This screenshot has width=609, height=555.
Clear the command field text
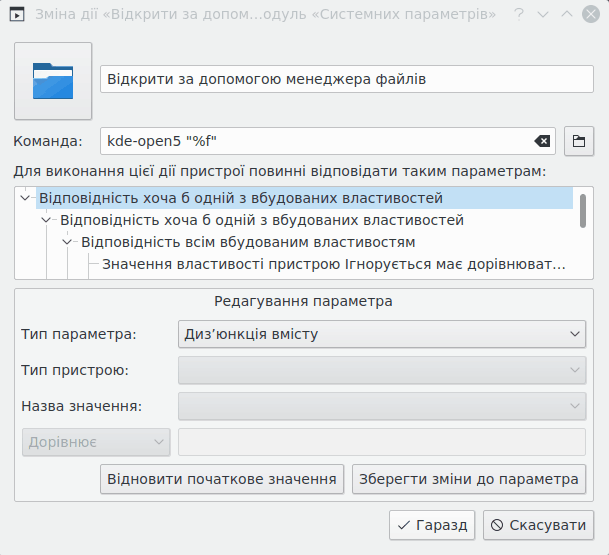coord(542,141)
